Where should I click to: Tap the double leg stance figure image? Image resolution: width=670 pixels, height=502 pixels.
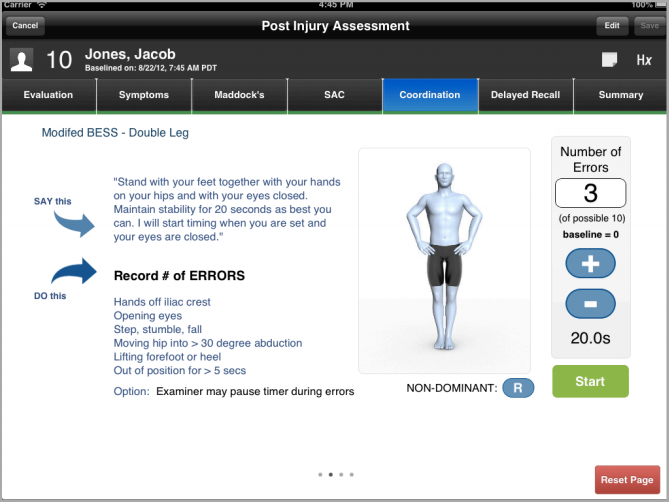444,261
